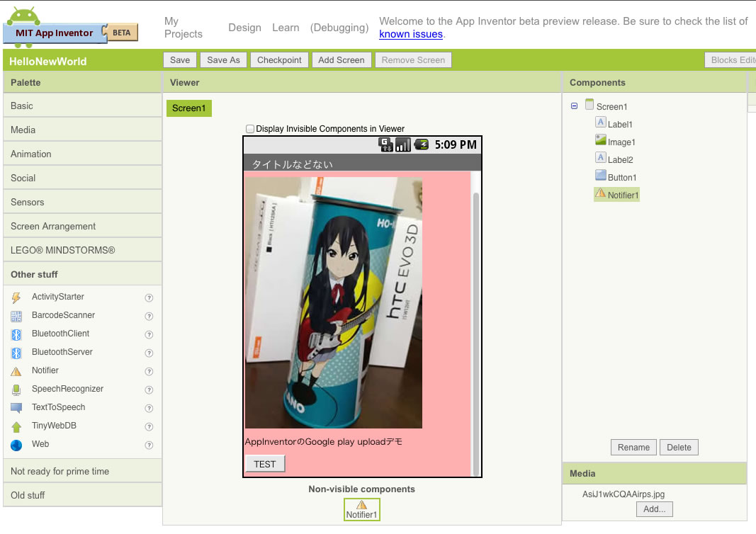Create a Checkpoint
Image resolution: width=756 pixels, height=534 pixels.
(279, 59)
